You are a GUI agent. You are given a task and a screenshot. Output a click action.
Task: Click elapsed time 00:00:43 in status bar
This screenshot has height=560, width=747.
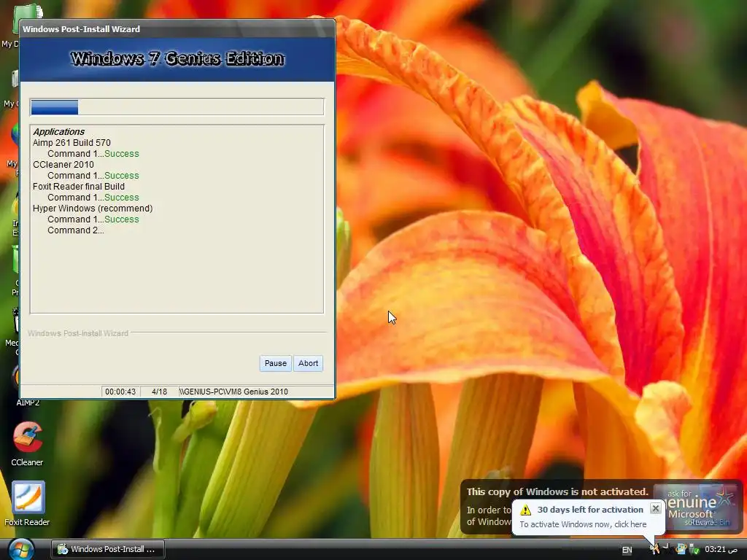click(x=120, y=392)
